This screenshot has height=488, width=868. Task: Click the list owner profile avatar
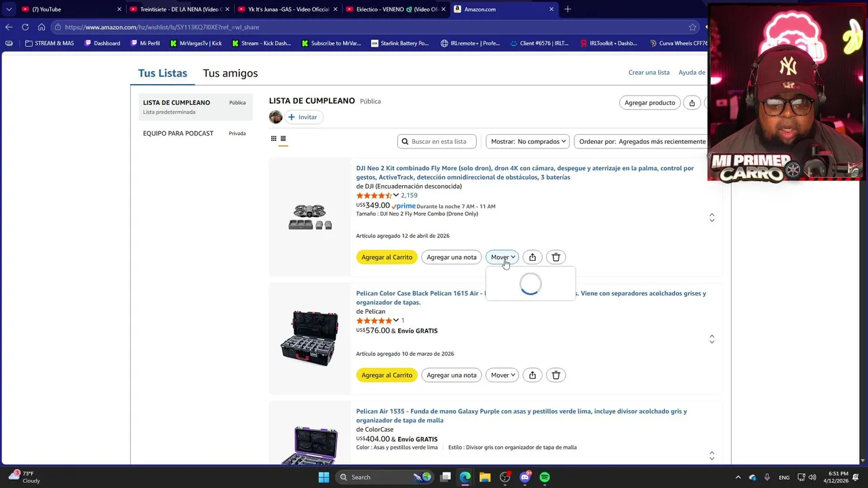tap(275, 117)
